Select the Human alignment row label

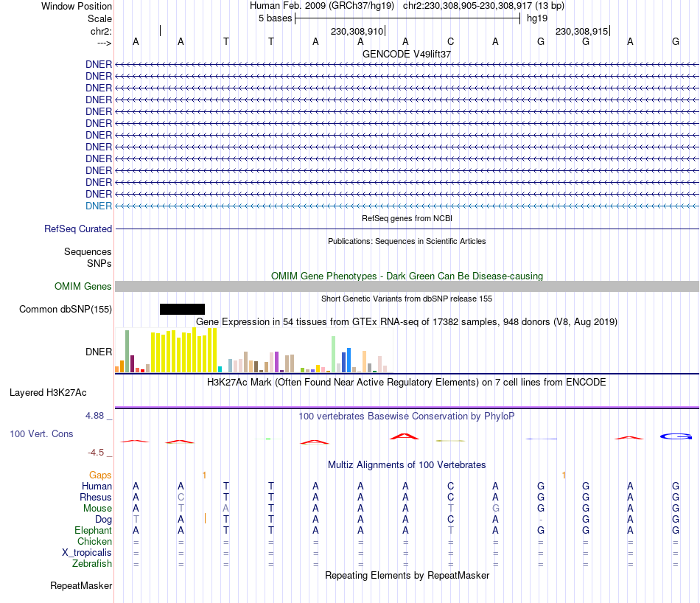[x=97, y=486]
